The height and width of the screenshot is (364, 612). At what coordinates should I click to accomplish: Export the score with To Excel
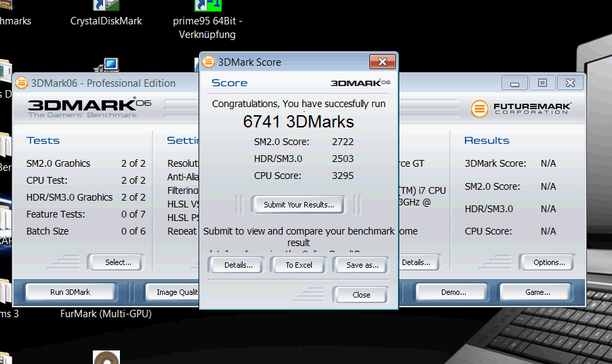pyautogui.click(x=299, y=265)
